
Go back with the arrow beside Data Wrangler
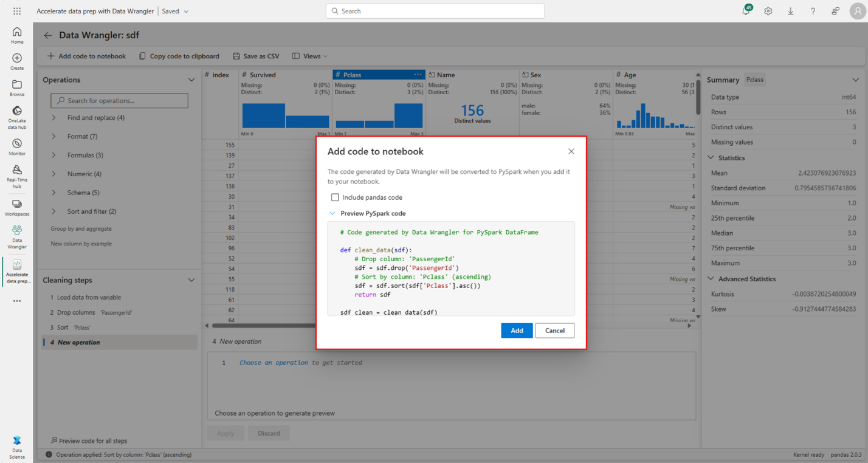tap(48, 35)
